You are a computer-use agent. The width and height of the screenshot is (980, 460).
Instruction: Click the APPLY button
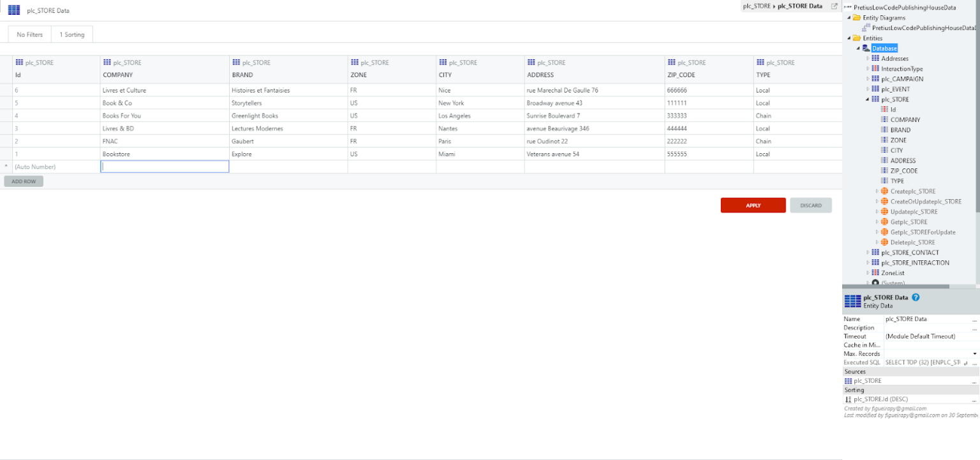753,205
